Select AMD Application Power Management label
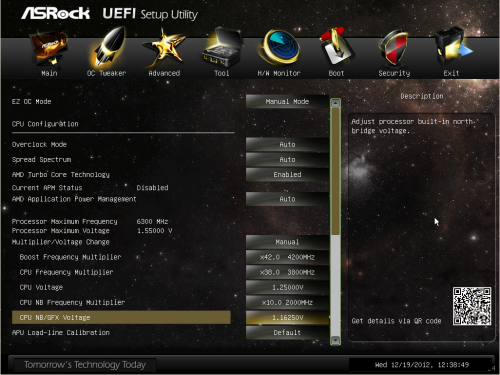Image resolution: width=500 pixels, height=375 pixels. [74, 199]
